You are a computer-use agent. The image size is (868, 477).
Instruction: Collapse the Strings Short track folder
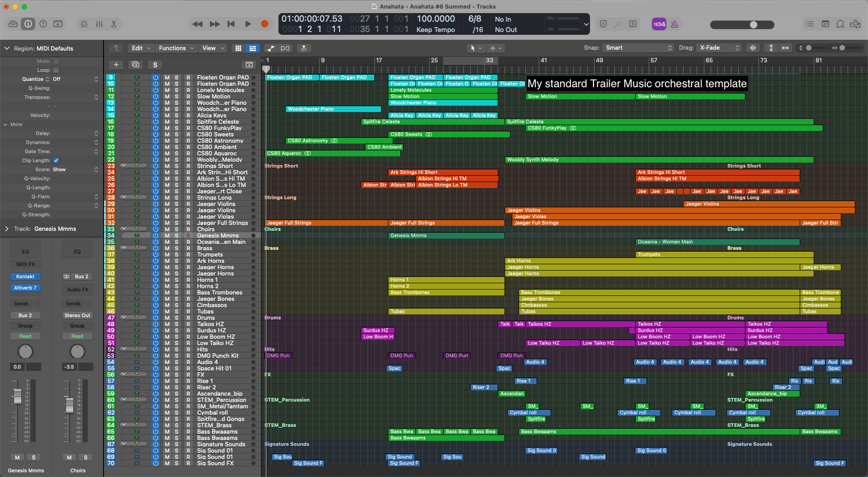[124, 165]
